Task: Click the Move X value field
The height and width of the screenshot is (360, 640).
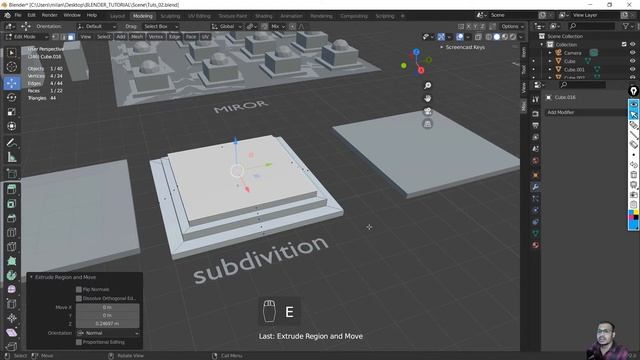Action: click(x=108, y=307)
